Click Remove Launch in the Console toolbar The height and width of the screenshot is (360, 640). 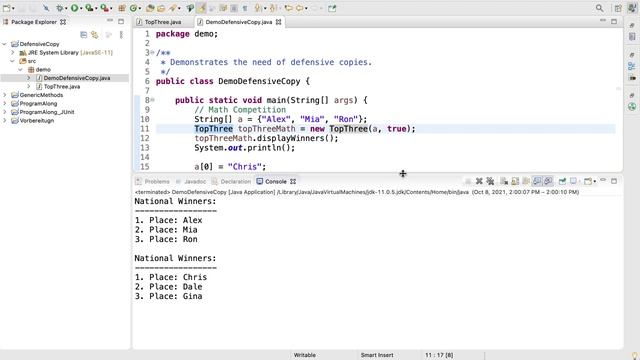(x=479, y=181)
